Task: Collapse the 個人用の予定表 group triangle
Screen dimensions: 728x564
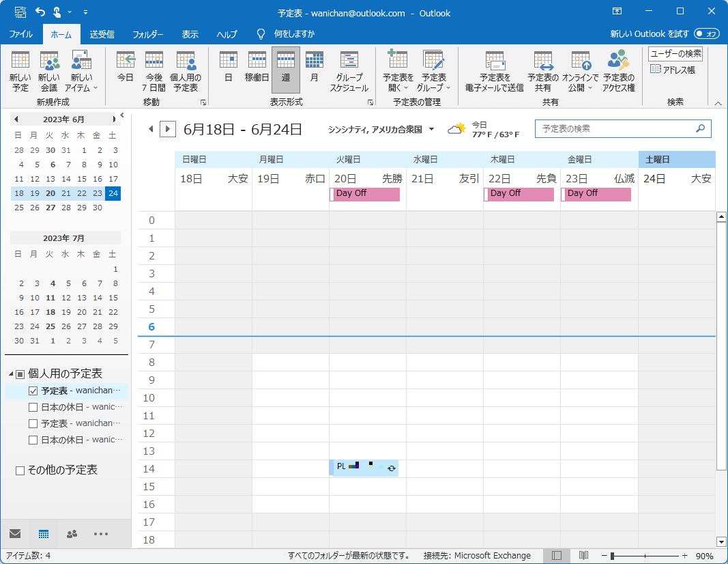Action: point(11,373)
